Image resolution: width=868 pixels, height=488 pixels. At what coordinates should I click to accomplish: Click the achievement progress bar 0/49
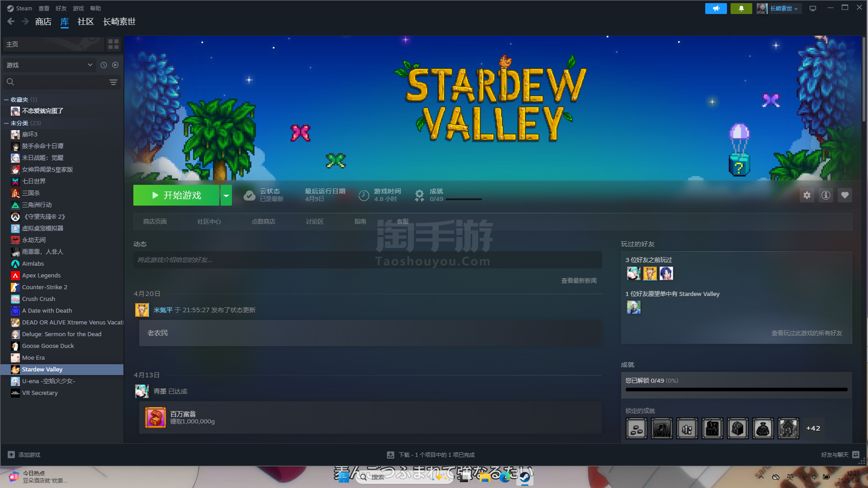[x=736, y=389]
